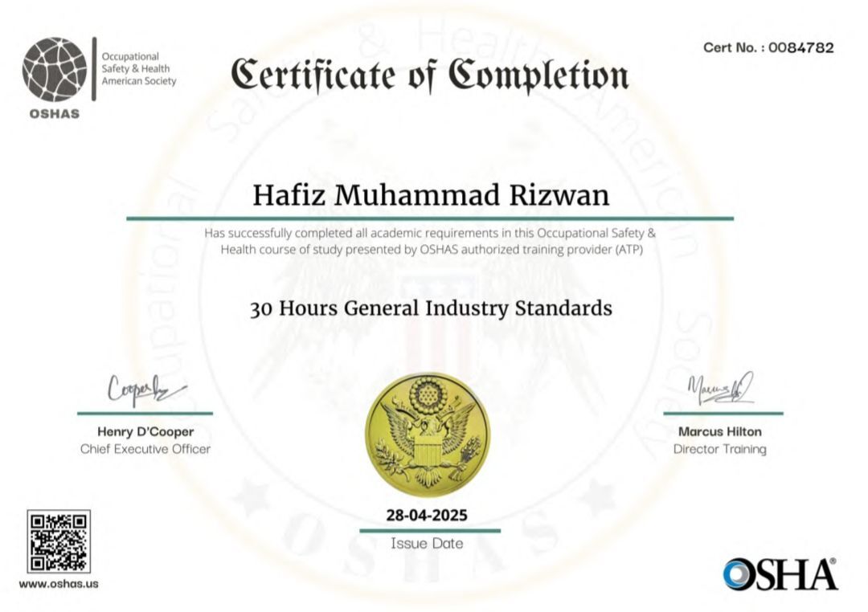Click the recipient name "Hafiz Muhammad Rizwan"
The height and width of the screenshot is (612, 868).
tap(431, 195)
